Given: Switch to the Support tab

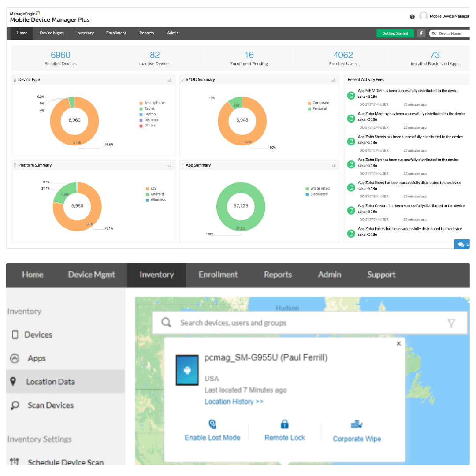Looking at the screenshot, I should [x=381, y=275].
